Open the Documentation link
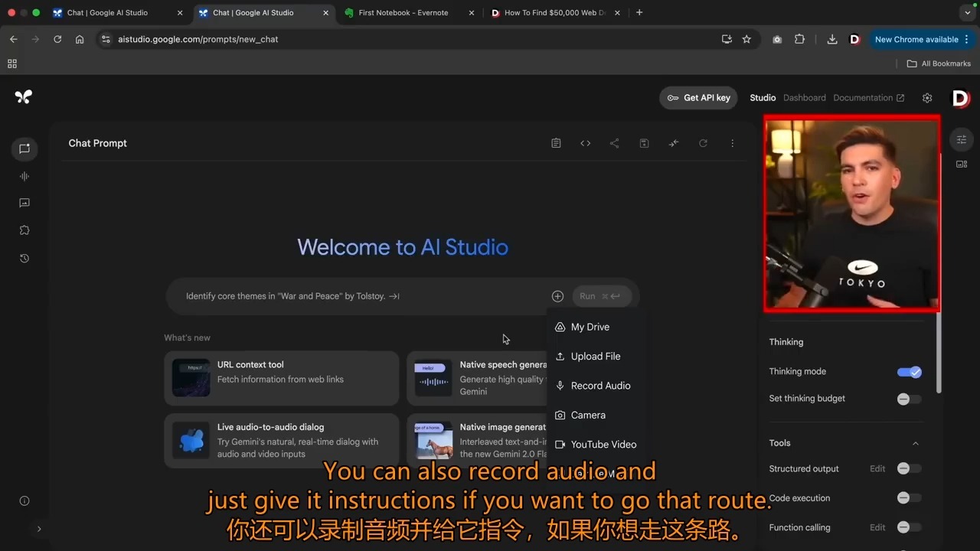Image resolution: width=980 pixels, height=551 pixels. point(869,98)
